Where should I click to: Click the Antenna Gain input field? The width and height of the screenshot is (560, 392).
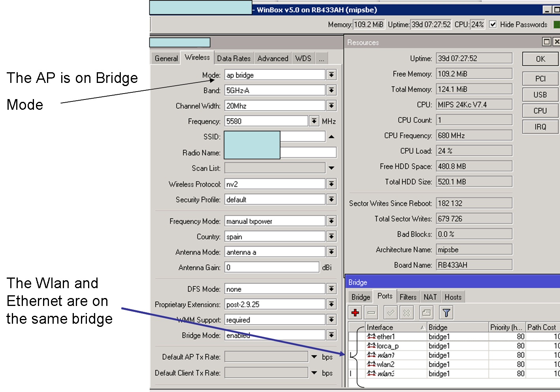tap(272, 267)
